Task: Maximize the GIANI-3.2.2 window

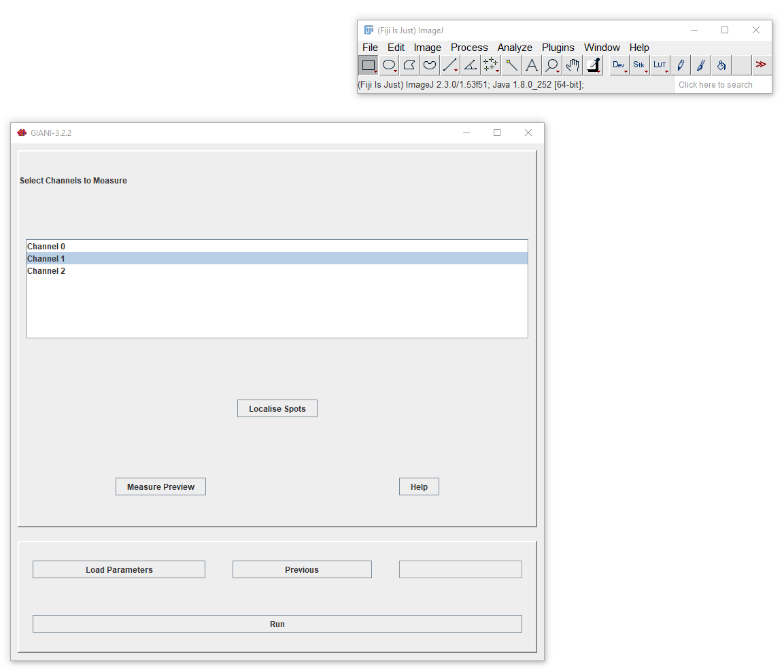Action: pos(497,132)
